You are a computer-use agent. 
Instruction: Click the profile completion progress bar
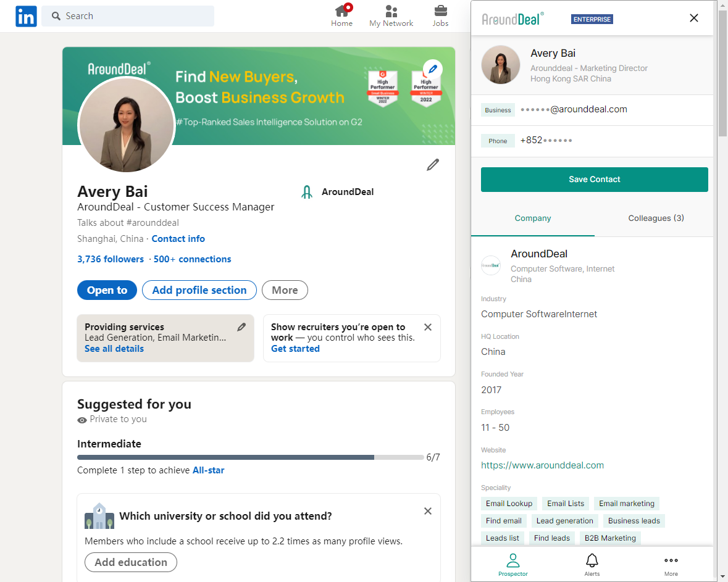(x=250, y=457)
